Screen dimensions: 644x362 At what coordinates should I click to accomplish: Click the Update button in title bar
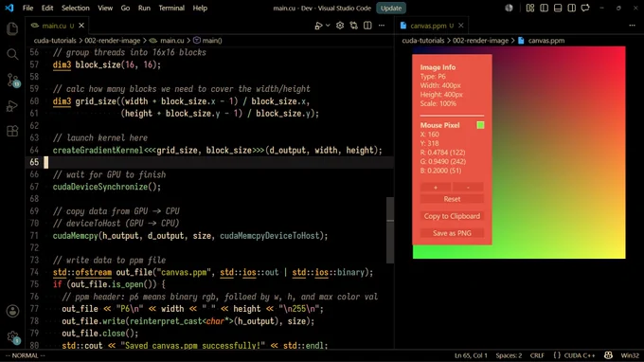[x=391, y=8]
